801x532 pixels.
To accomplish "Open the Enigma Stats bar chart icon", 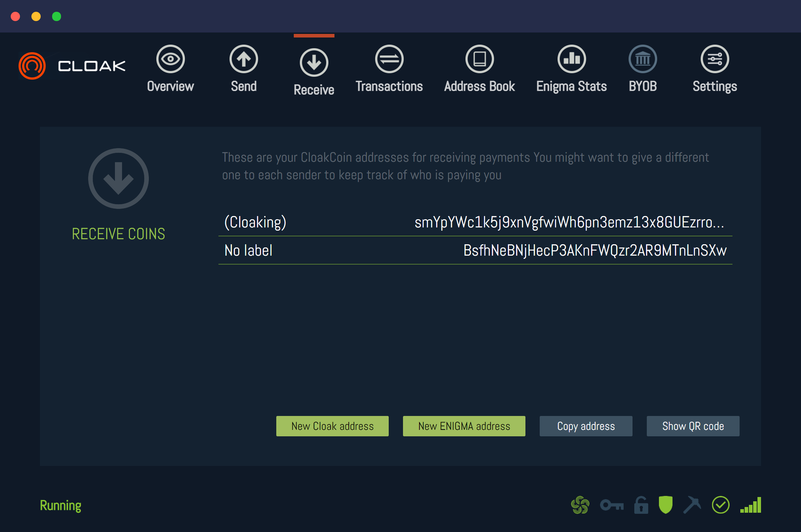I will pos(572,59).
